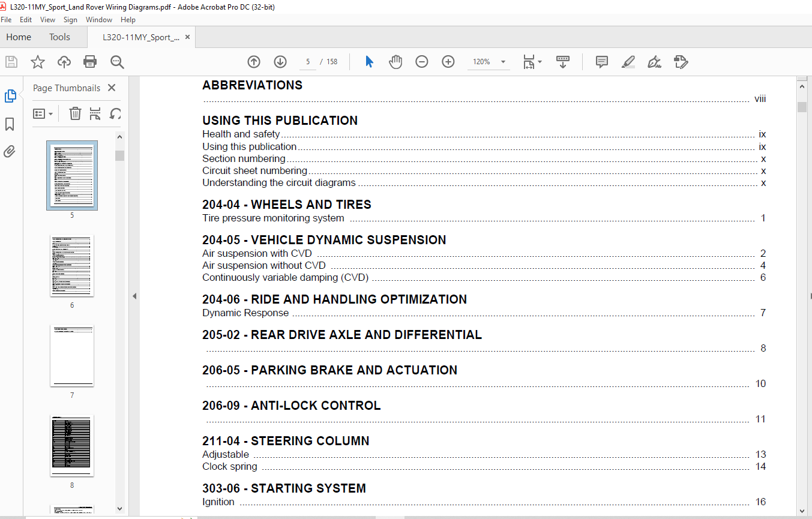
Task: Click the thumbnails panel scroll down arrow
Action: click(119, 508)
